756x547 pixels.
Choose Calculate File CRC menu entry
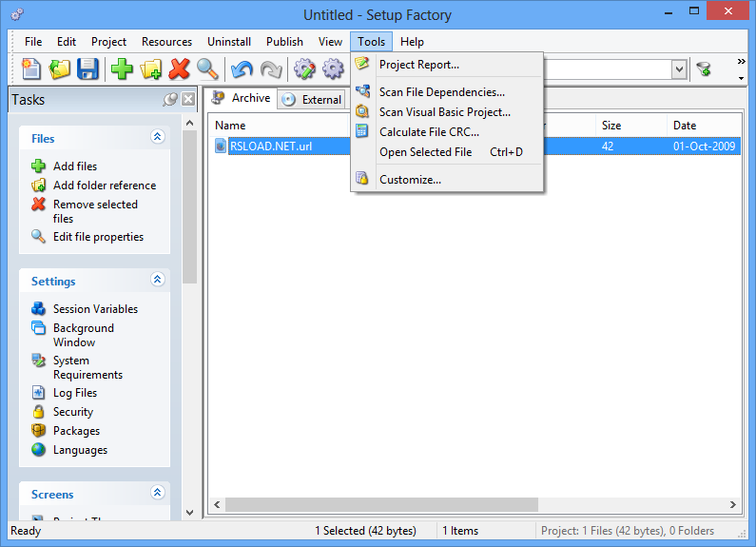[448, 131]
